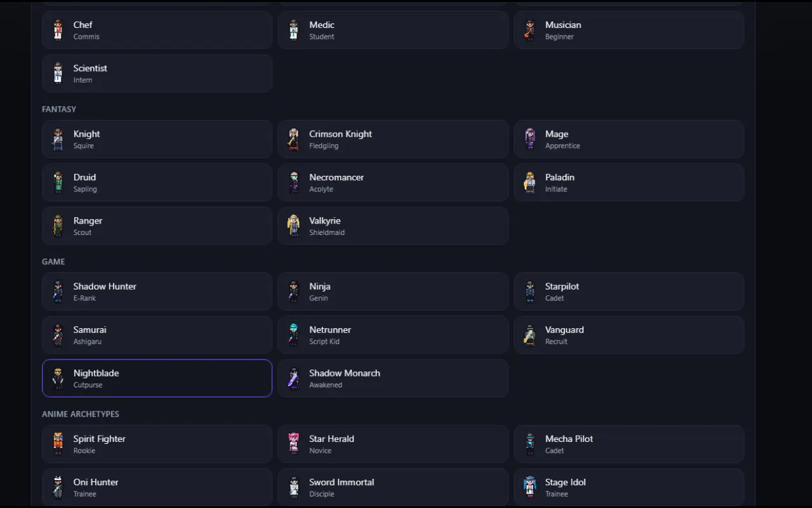
Task: Pick the Ninja Genin class
Action: point(393,291)
